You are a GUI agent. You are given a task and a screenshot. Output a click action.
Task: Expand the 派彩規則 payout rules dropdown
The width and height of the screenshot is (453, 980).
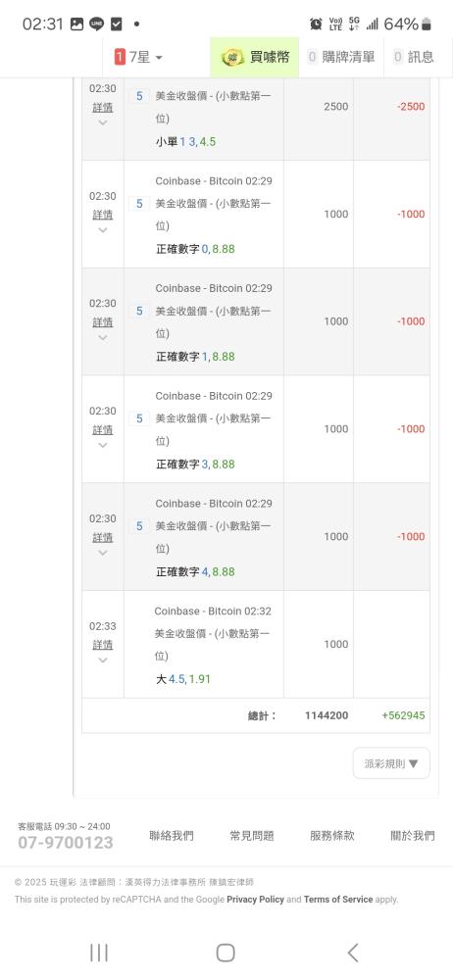(391, 763)
